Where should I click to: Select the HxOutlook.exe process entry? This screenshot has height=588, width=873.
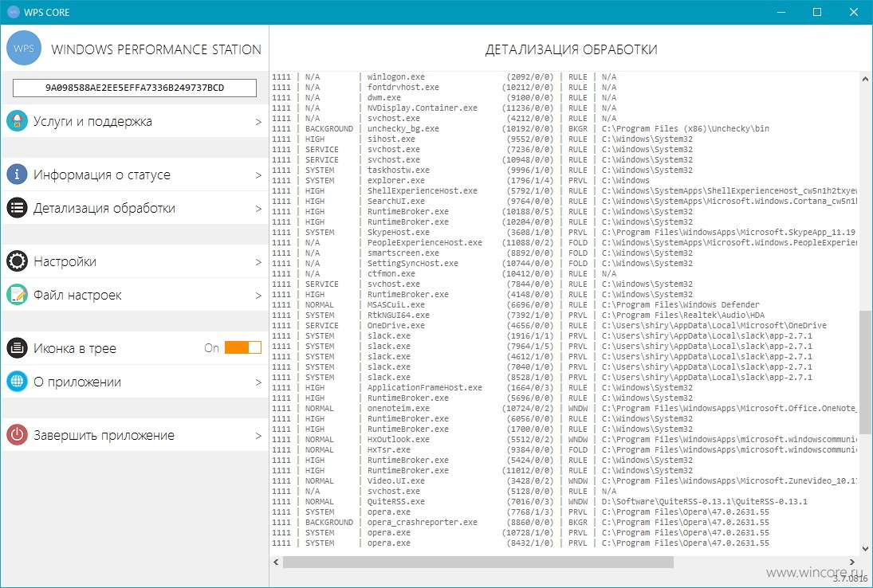click(564, 440)
